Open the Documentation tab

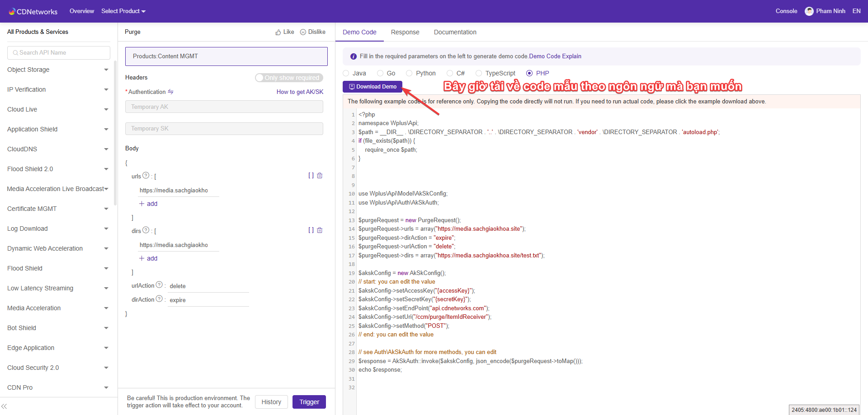[455, 32]
